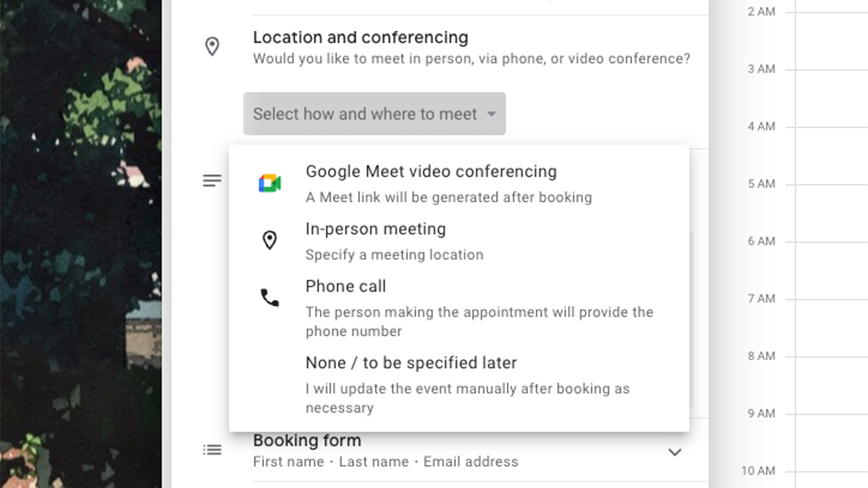Click the Google Meet camera icon
Screen dimensions: 868x488
tap(270, 183)
